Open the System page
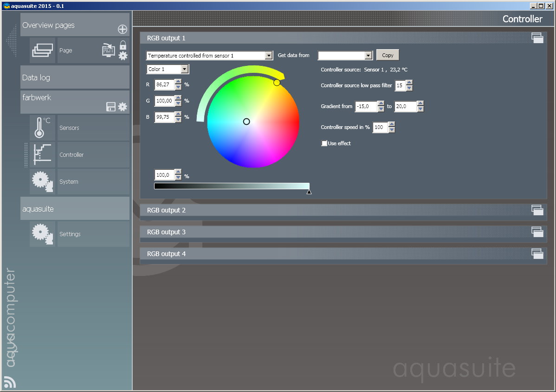The height and width of the screenshot is (392, 556). click(x=93, y=181)
